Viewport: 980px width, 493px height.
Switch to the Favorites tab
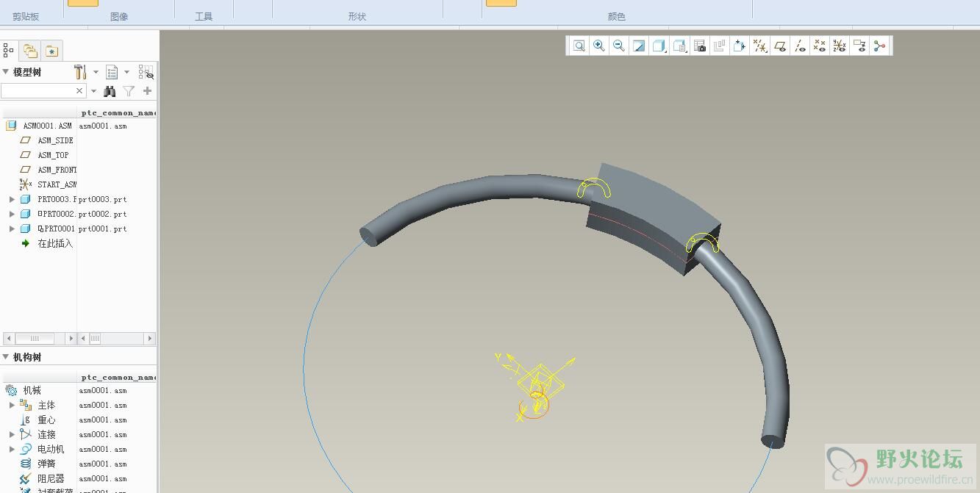[x=51, y=51]
